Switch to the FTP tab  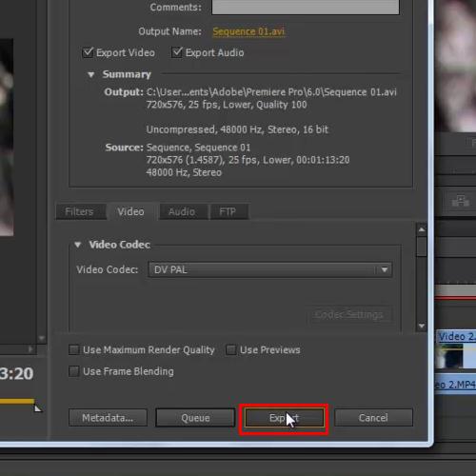pos(228,211)
